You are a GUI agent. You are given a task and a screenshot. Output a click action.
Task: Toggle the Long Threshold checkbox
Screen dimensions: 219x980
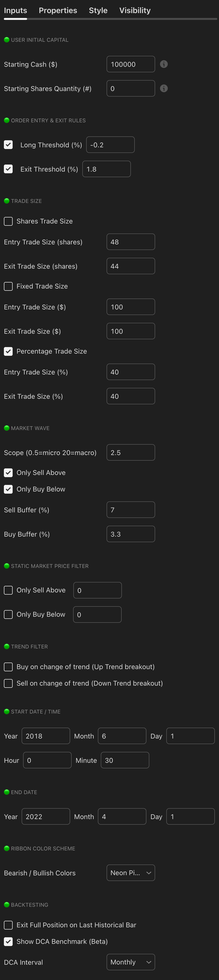click(8, 145)
